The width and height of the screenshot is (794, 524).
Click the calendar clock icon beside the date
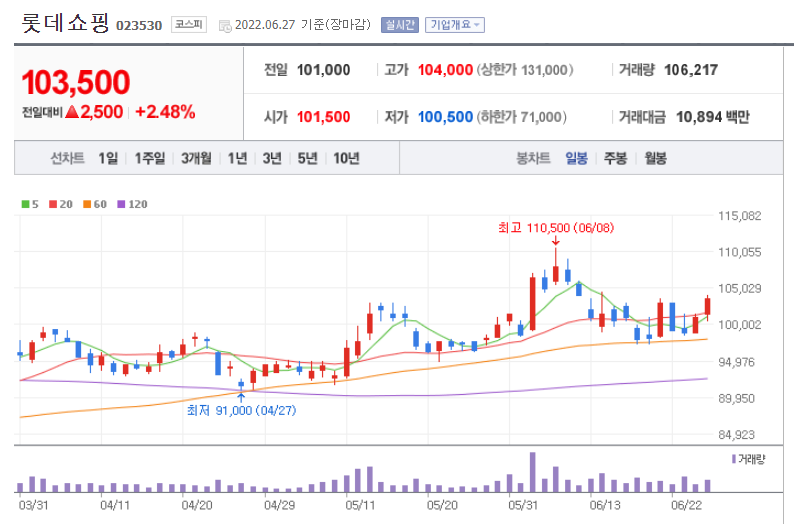coord(225,26)
